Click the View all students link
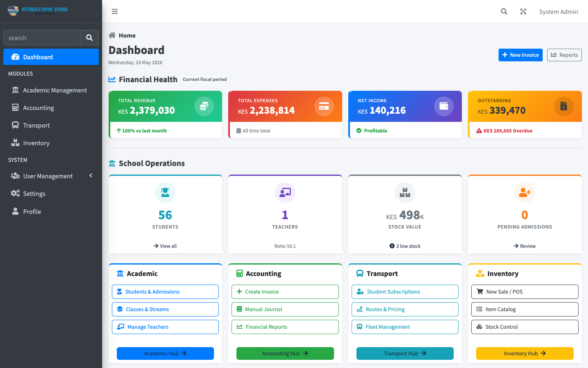The width and height of the screenshot is (588, 368). click(165, 246)
